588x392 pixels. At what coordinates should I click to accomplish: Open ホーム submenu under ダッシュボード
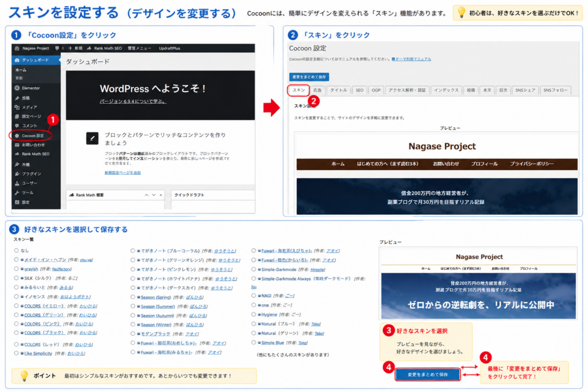pyautogui.click(x=21, y=69)
